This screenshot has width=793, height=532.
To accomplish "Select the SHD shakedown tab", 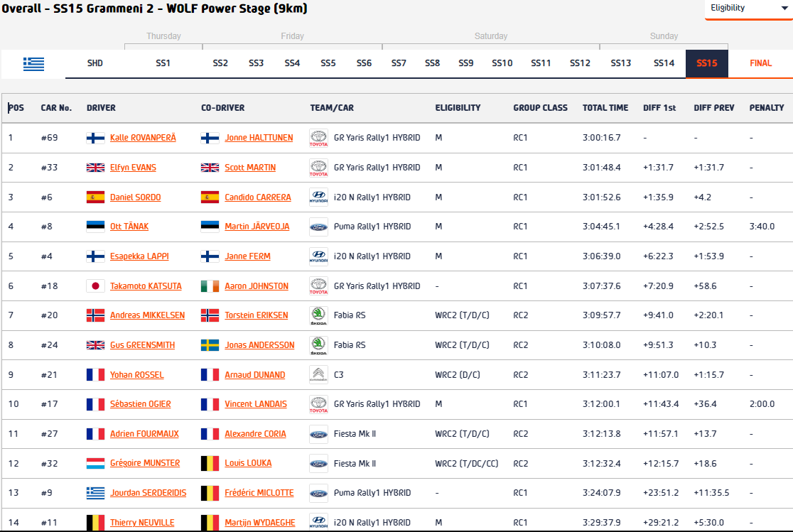I will (95, 63).
